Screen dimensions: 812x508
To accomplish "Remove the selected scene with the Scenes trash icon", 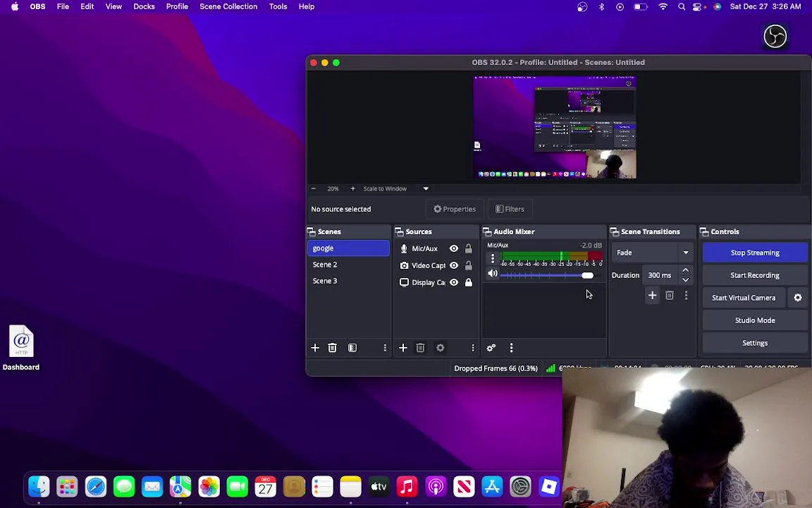I will [333, 348].
